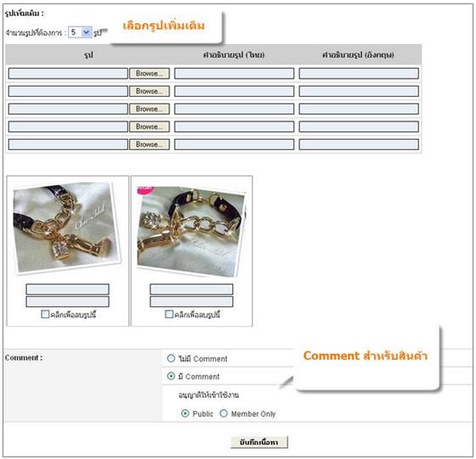Focus first row English description field
This screenshot has height=459, width=476.
359,74
